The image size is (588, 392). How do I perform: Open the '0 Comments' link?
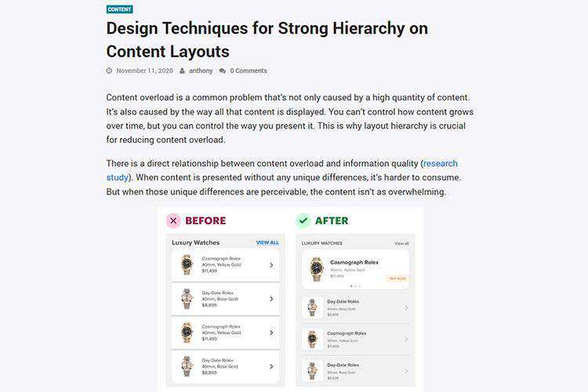point(249,71)
